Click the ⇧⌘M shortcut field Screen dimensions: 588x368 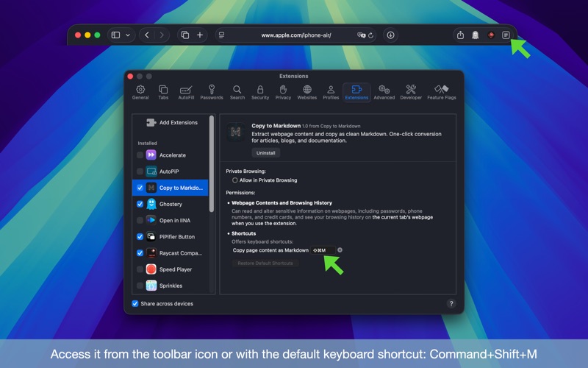click(x=323, y=250)
